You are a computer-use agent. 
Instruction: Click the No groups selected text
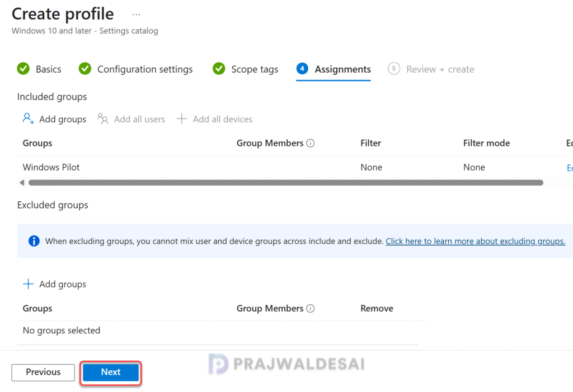click(x=62, y=330)
